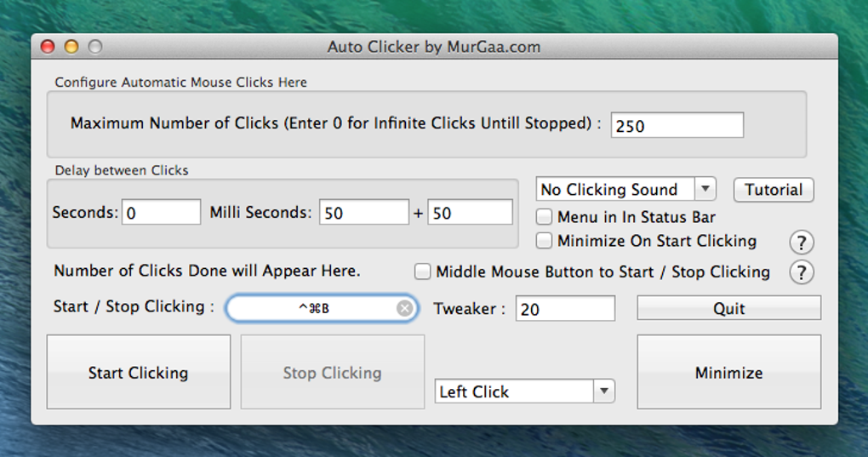The image size is (868, 457).
Task: Click the large Minimize button
Action: [x=728, y=372]
